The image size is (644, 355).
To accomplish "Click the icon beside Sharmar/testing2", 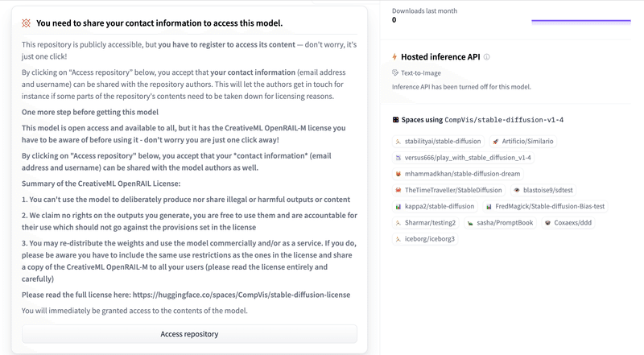I will [398, 223].
